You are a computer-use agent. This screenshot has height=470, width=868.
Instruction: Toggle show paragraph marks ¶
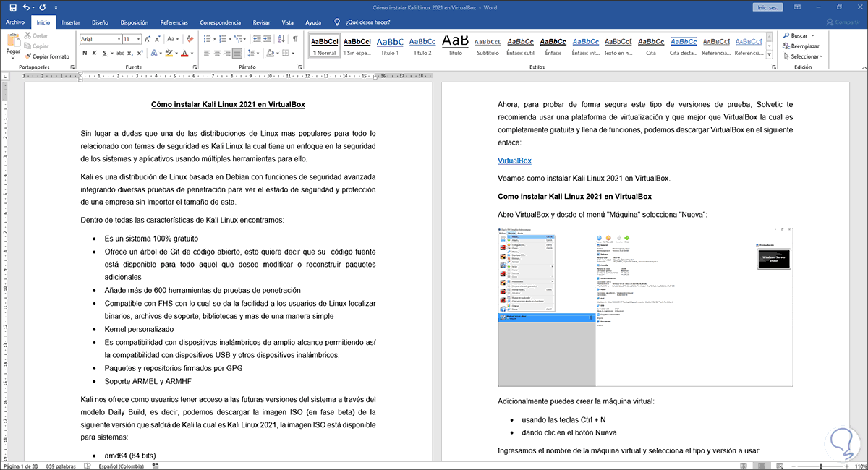click(295, 39)
